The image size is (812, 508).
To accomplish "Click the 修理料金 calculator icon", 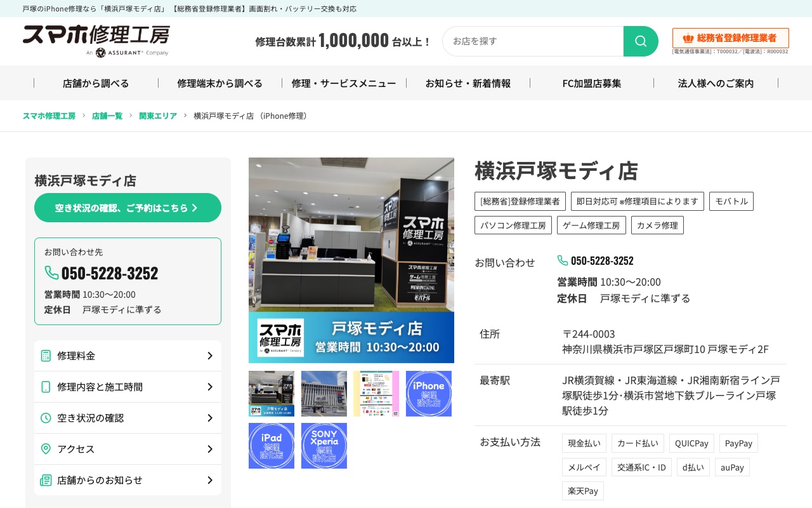I will click(46, 356).
